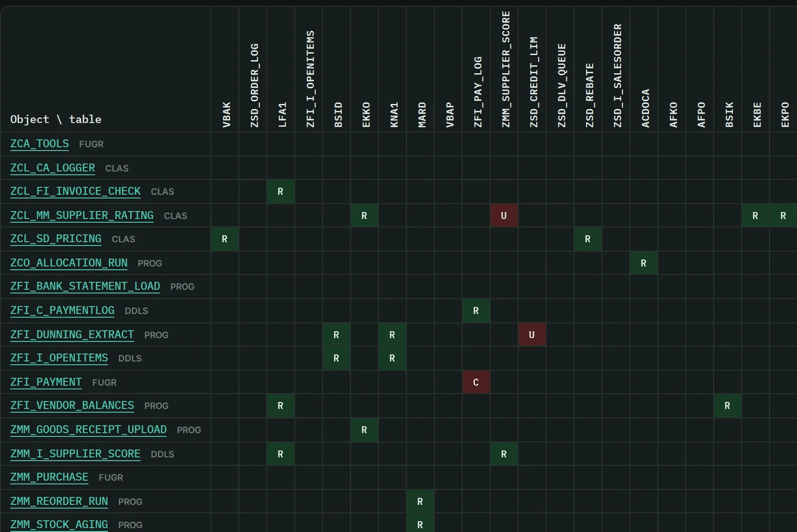Open ZFI_I_OPENITEMS row link
The height and width of the screenshot is (532, 797).
59,358
